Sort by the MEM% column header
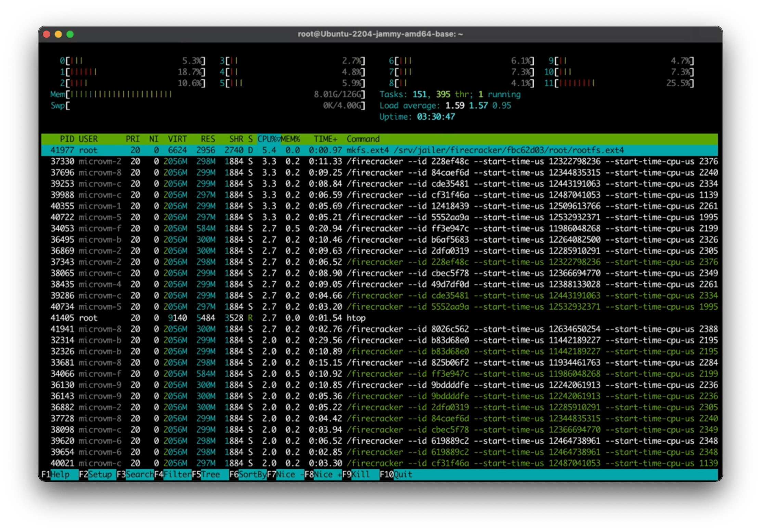Screen dimensions: 761x532 click(x=291, y=139)
